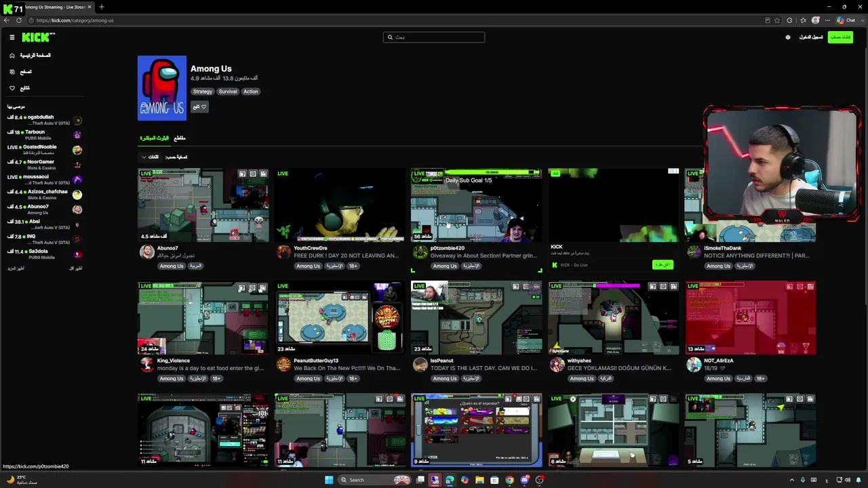Image resolution: width=868 pixels, height=488 pixels.
Task: Click the show more link in the sidebar
Action: click(16, 268)
